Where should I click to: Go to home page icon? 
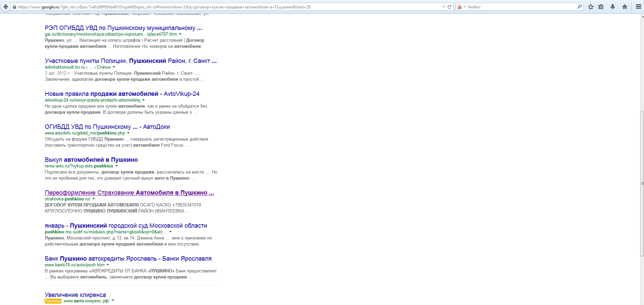625,7
